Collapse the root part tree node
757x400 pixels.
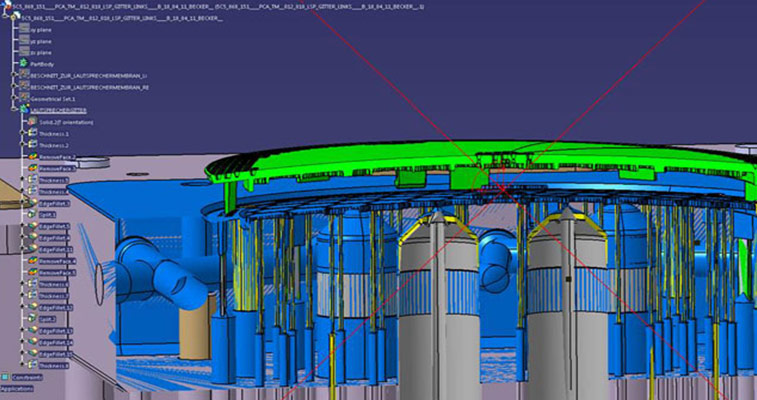tap(5, 16)
